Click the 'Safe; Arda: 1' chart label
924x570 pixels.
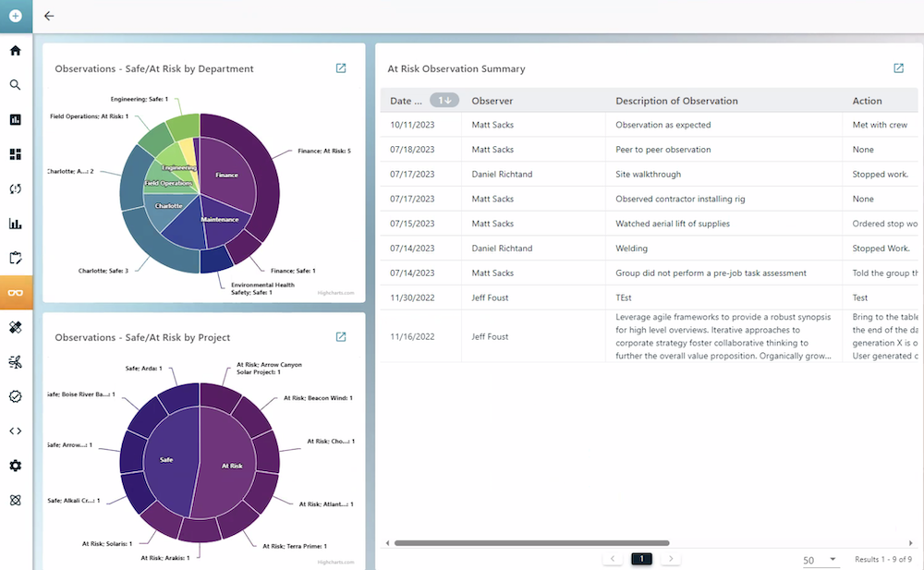pos(143,368)
